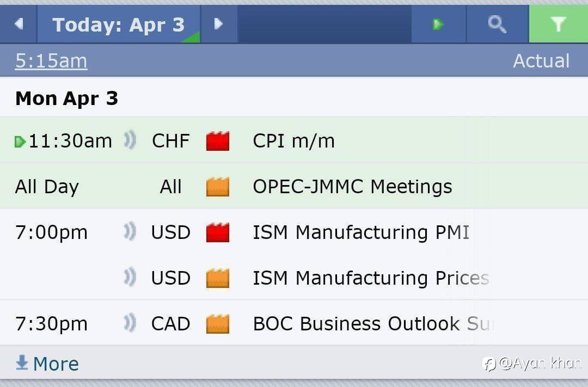
Task: Click the green up-next play icon
Action: tap(438, 24)
